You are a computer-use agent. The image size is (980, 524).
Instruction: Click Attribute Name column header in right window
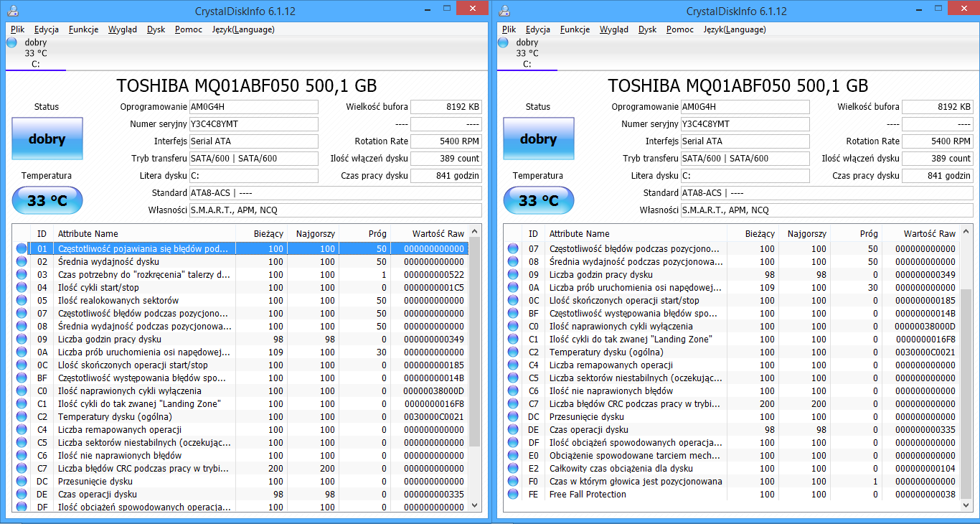636,234
